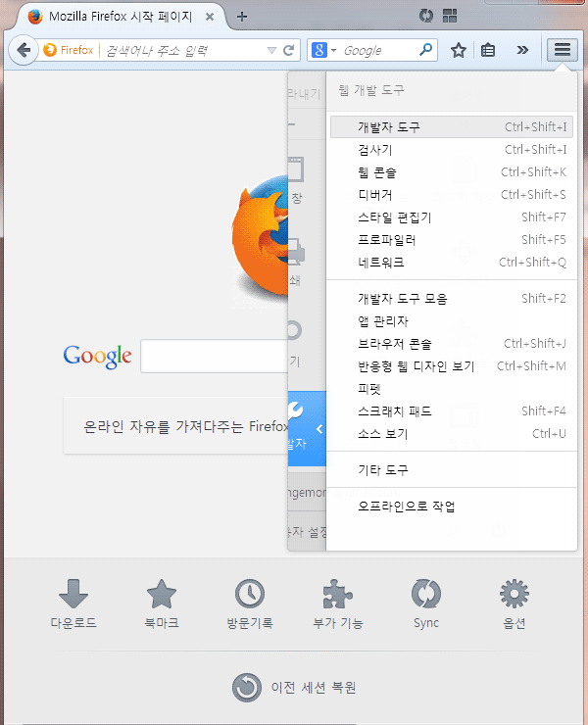588x725 pixels.
Task: Choose 스타일 편집기 entry
Action: click(452, 217)
